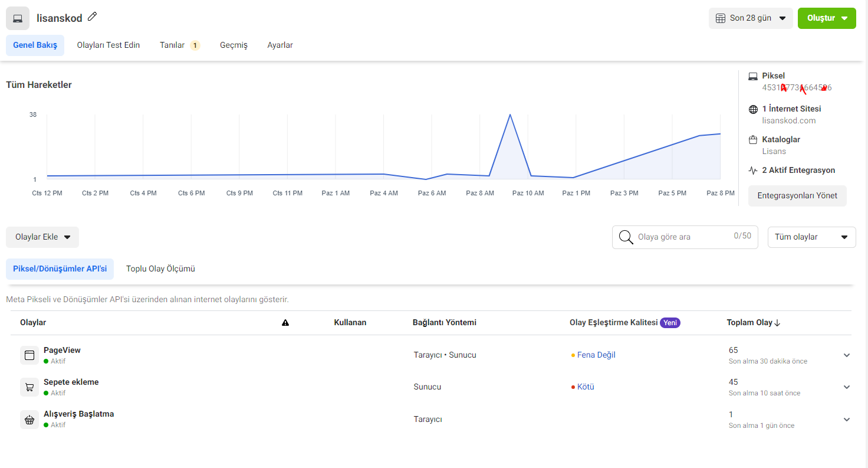Open the Olaylar Ekle dropdown
Screen dimensions: 868x468
click(42, 237)
